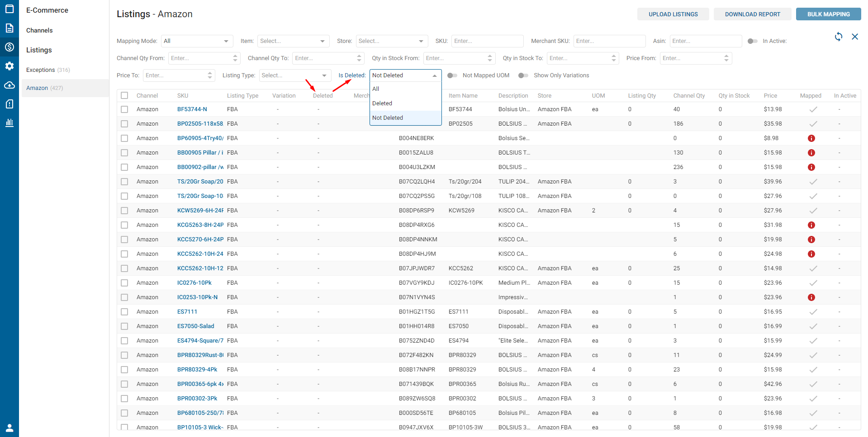Viewport: 868px width, 437px height.
Task: Open the user profile icon in sidebar
Action: pyautogui.click(x=9, y=428)
